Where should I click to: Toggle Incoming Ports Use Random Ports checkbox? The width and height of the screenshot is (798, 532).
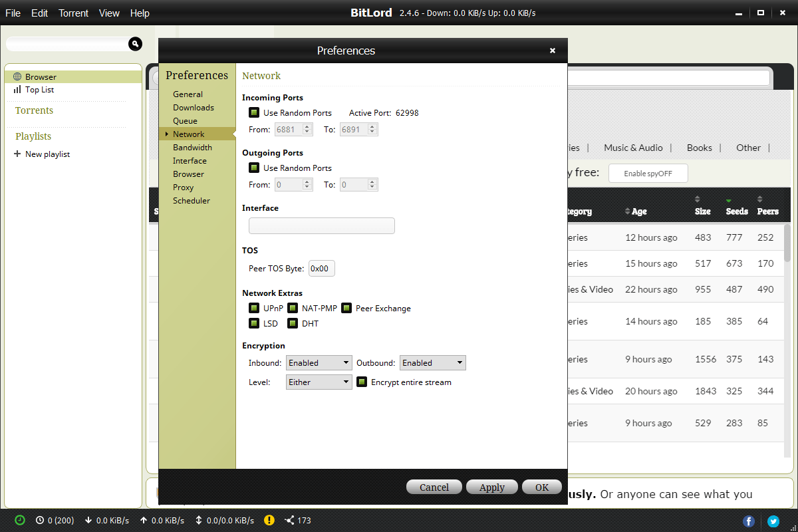[x=253, y=112]
